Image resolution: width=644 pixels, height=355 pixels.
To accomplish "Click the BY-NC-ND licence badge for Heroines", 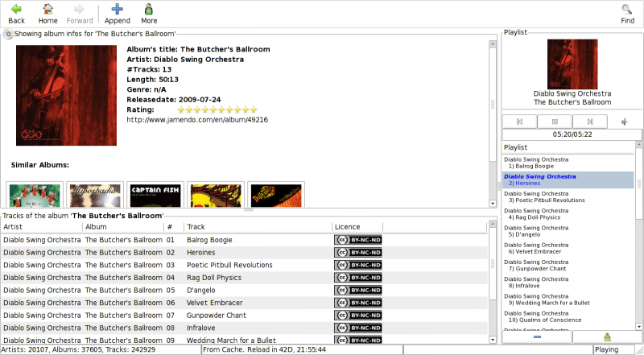I will pos(357,253).
